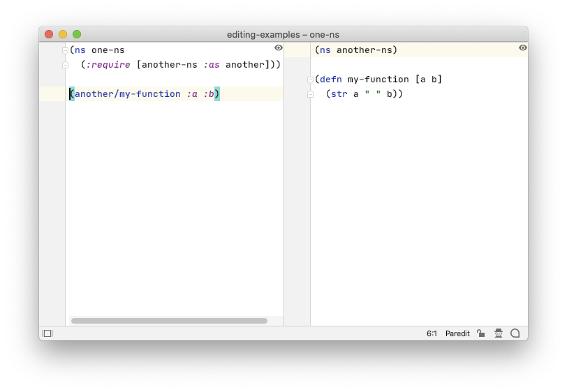Image resolution: width=567 pixels, height=392 pixels.
Task: Toggle inspection eye icon in right editor
Action: point(523,47)
